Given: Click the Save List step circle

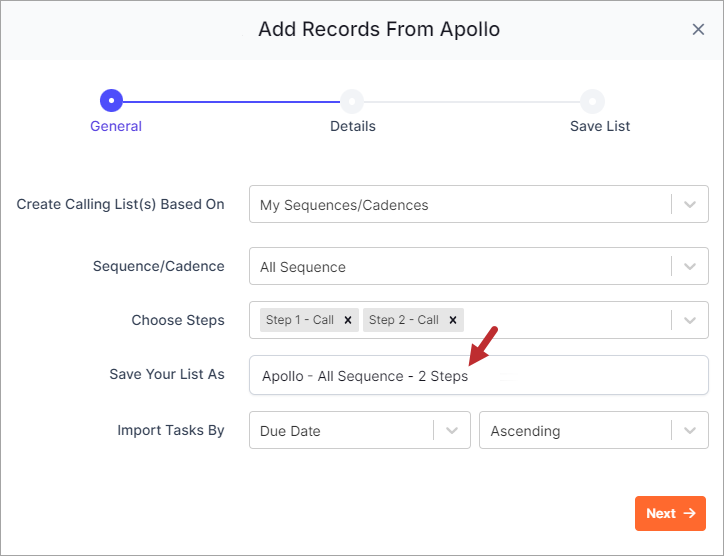Looking at the screenshot, I should coord(592,101).
